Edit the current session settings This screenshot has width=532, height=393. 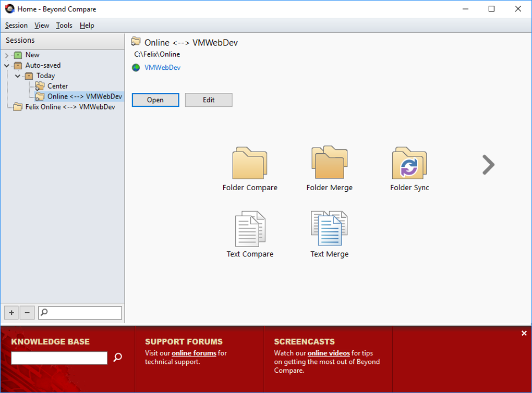click(208, 100)
